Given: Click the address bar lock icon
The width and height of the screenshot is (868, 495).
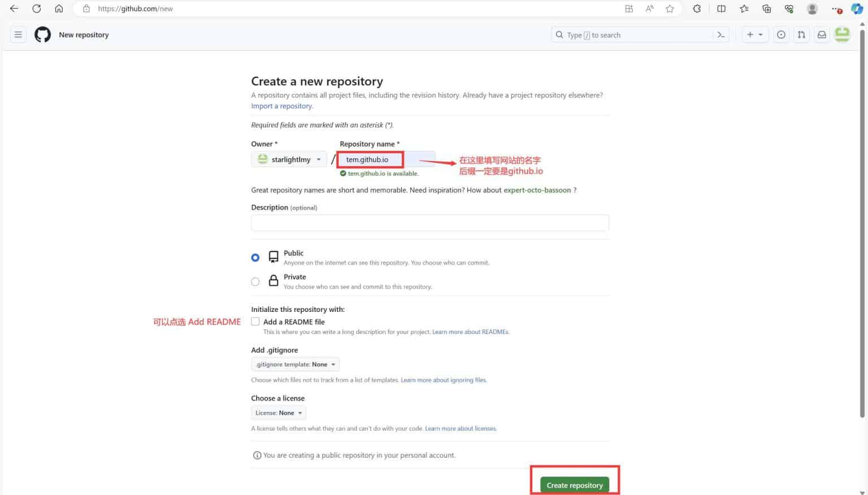Looking at the screenshot, I should point(86,8).
